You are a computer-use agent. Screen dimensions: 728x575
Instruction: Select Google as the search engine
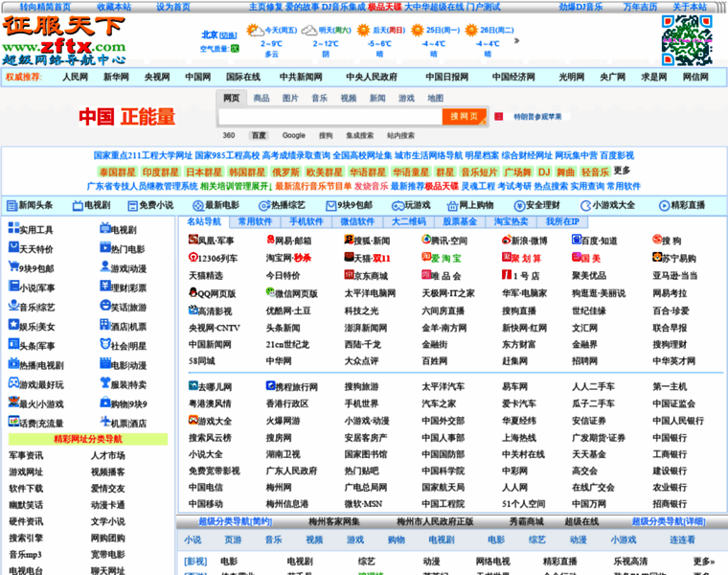tap(294, 135)
